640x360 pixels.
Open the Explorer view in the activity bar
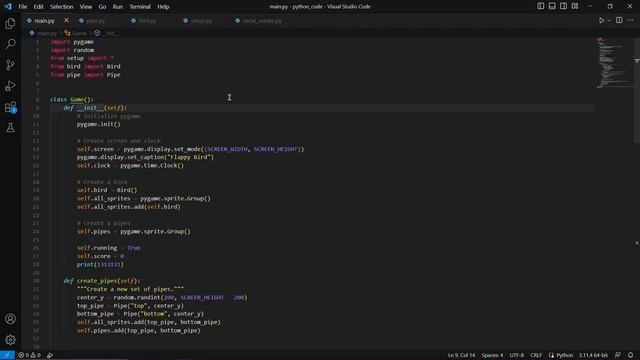pos(10,23)
